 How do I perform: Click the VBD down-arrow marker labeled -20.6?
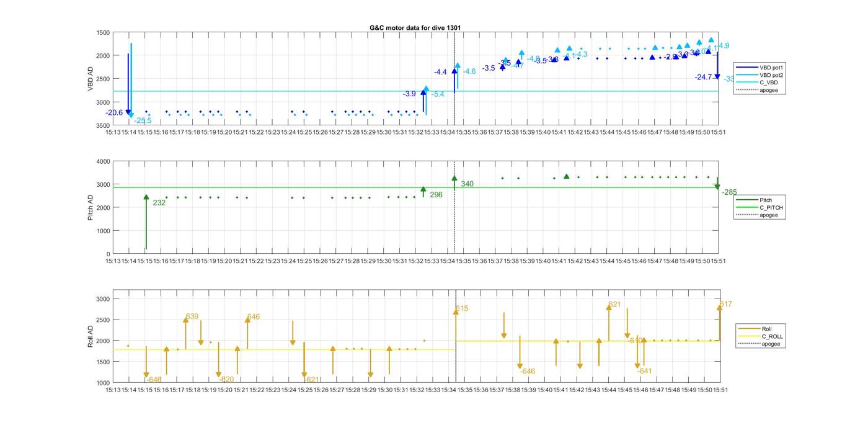(128, 112)
